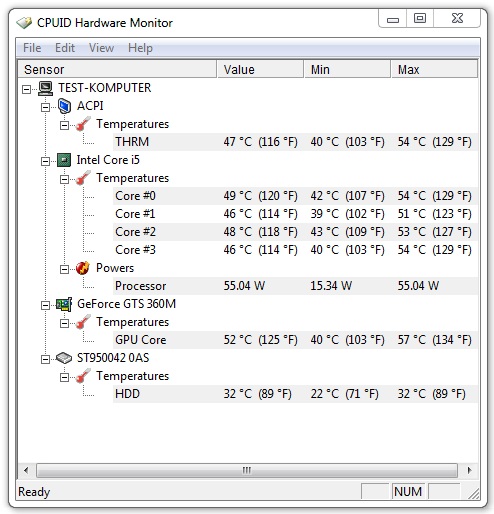
Task: Click the right scroll arrow
Action: tap(469, 470)
